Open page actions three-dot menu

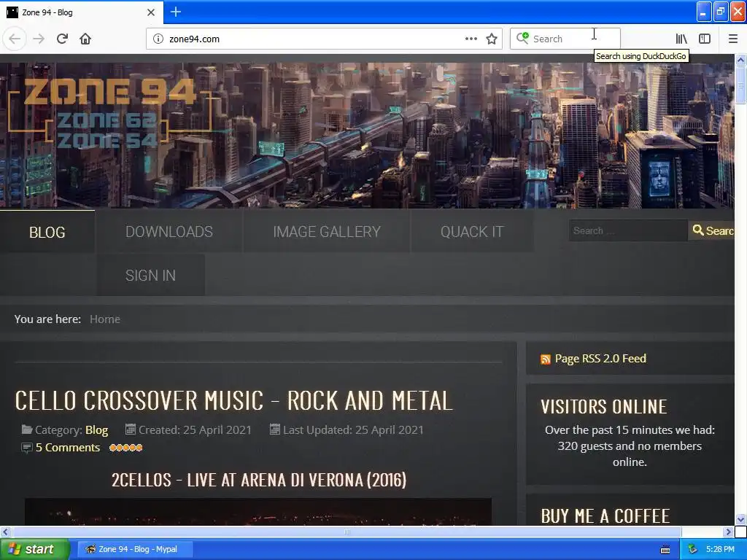[471, 39]
